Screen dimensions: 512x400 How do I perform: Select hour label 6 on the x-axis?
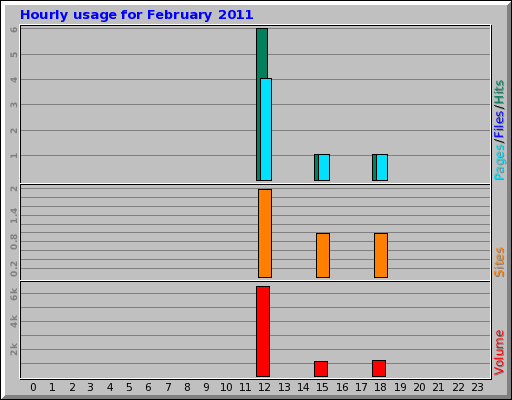click(x=149, y=387)
